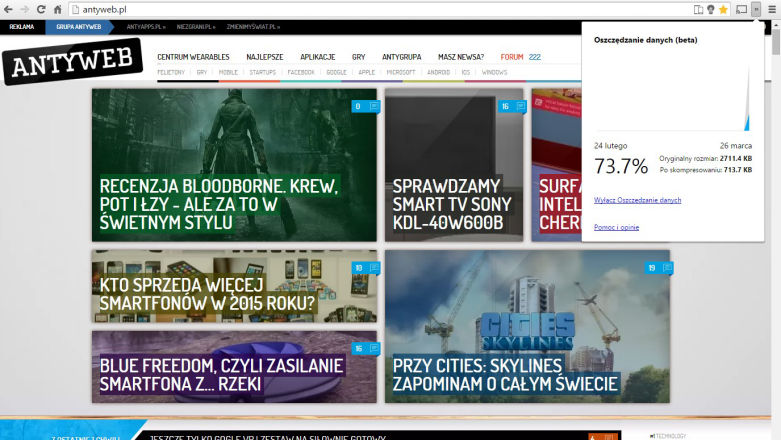The height and width of the screenshot is (440, 781).
Task: Toggle the yellow bookmark star
Action: 723,9
